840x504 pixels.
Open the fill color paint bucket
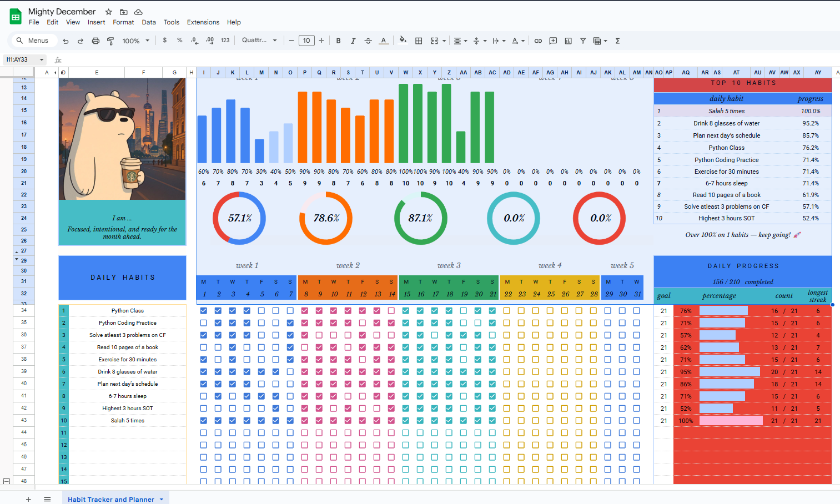coord(403,41)
